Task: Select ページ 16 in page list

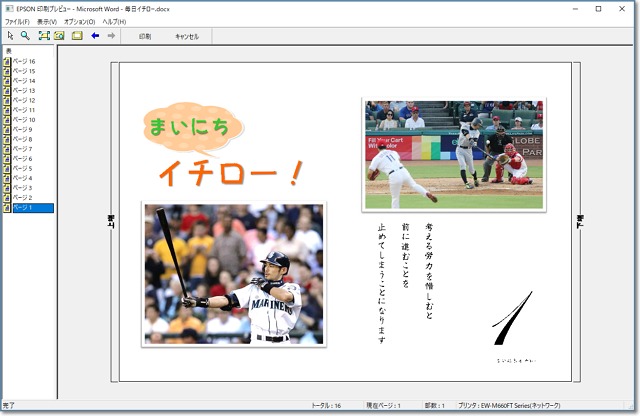Action: tap(24, 62)
